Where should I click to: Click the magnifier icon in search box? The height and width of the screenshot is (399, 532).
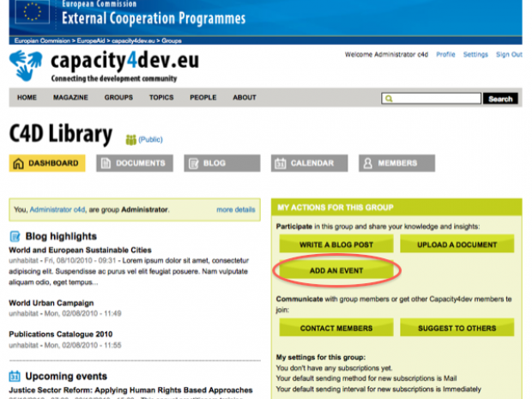click(390, 99)
